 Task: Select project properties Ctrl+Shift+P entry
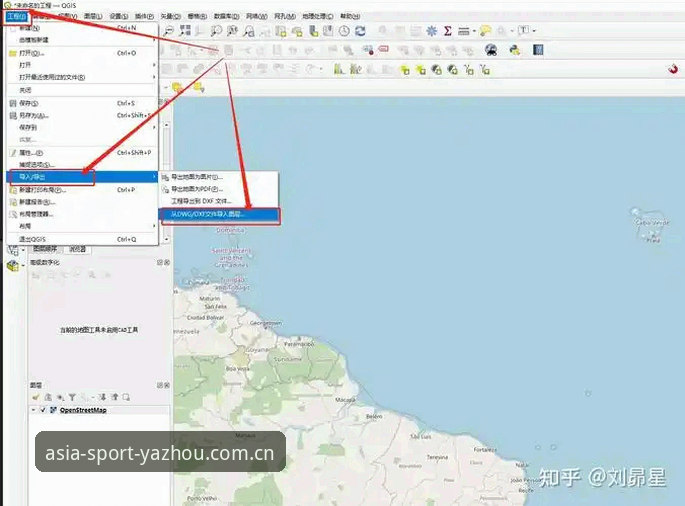pyautogui.click(x=83, y=152)
